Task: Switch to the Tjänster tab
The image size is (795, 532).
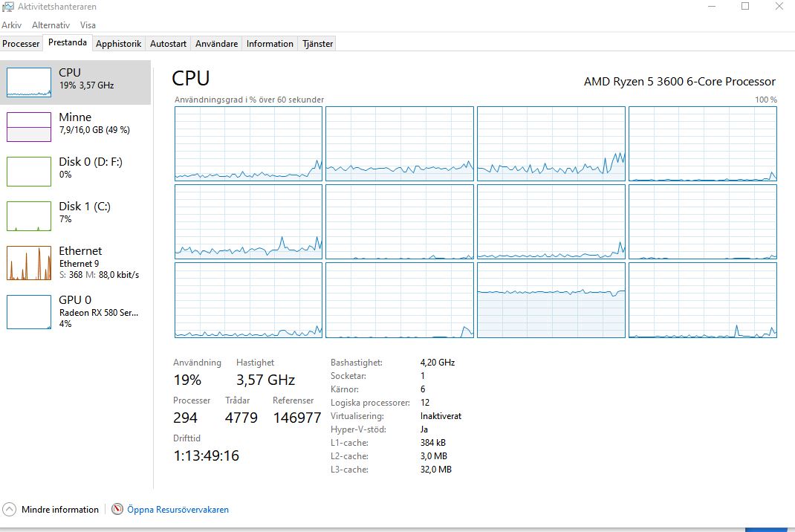Action: tap(317, 44)
